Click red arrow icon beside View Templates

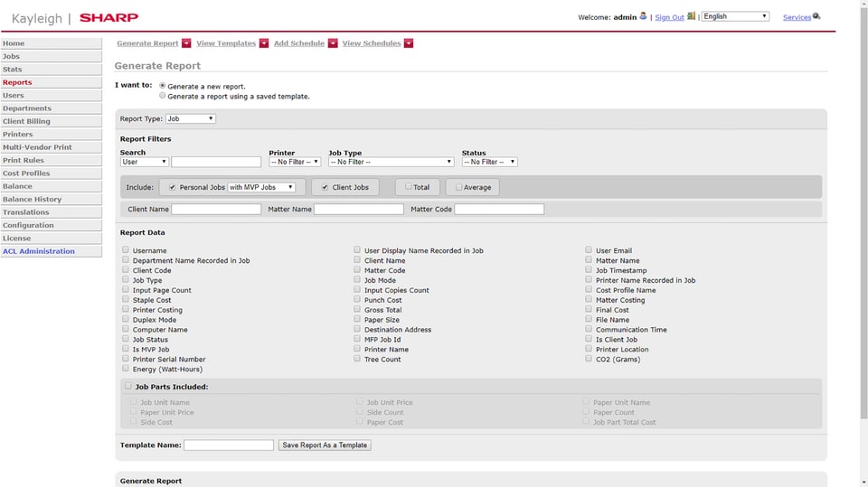coord(264,43)
